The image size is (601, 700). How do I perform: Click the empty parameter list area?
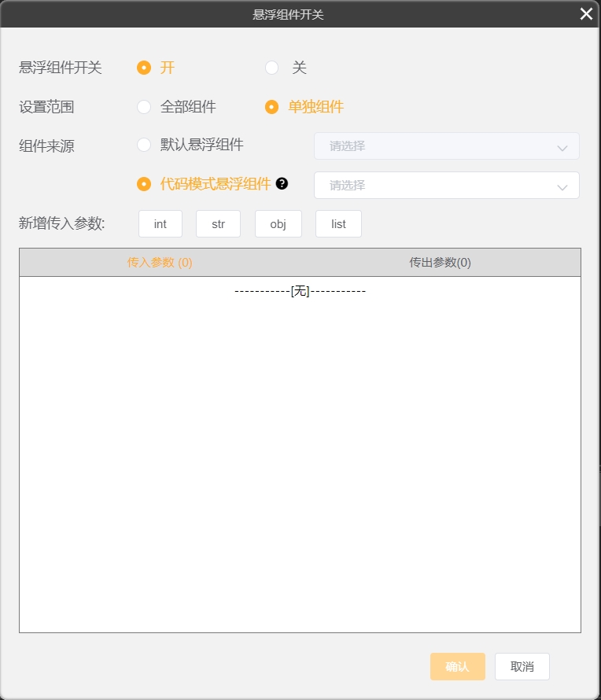click(x=300, y=456)
